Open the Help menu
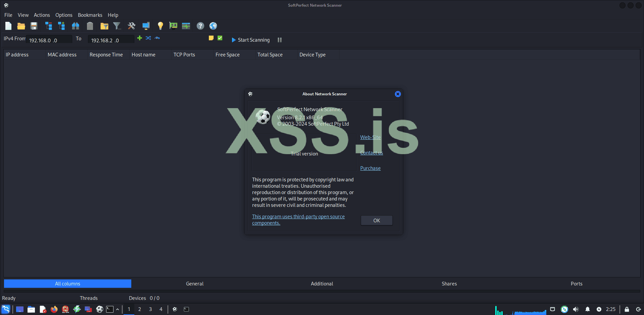The width and height of the screenshot is (644, 315). (x=113, y=15)
